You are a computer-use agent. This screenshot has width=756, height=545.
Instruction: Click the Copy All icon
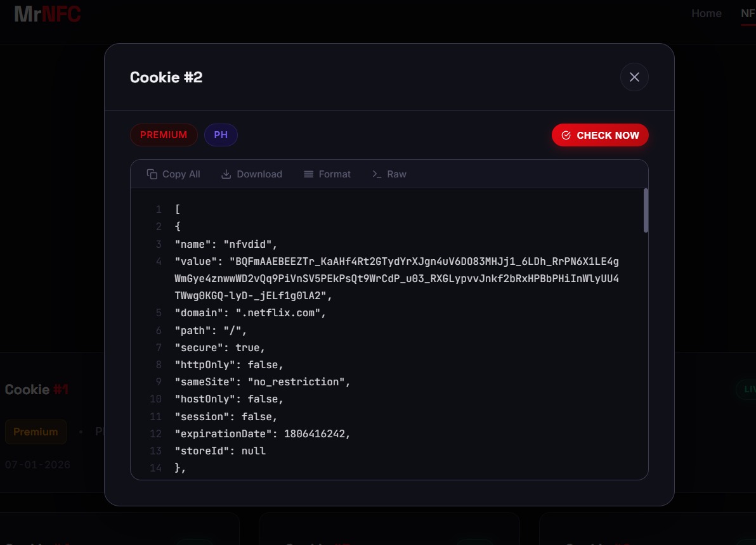[x=152, y=174]
